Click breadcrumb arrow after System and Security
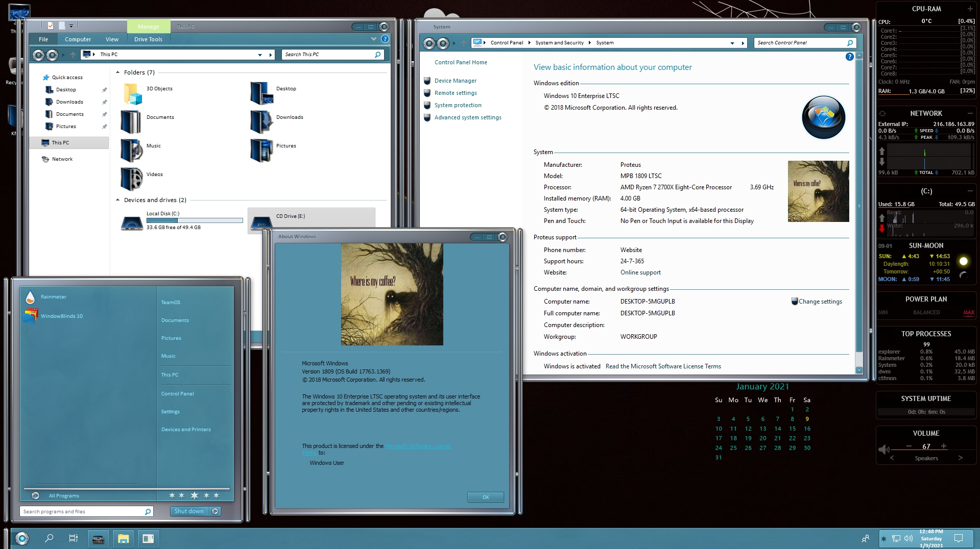The height and width of the screenshot is (549, 980). (x=589, y=43)
